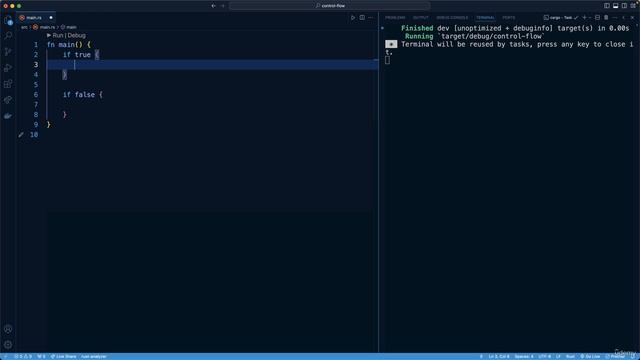Select the Rust language mode
Image resolution: width=640 pixels, height=360 pixels.
(x=570, y=356)
